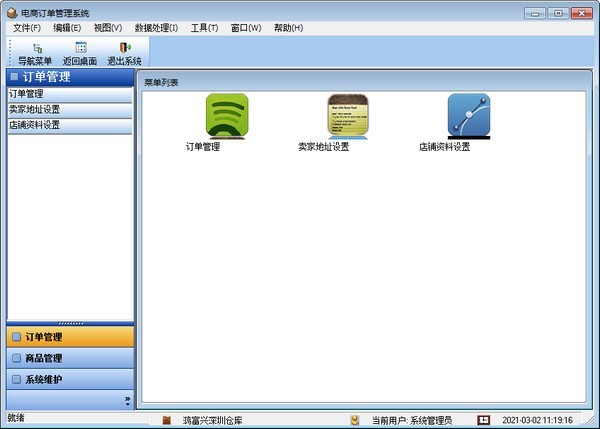The height and width of the screenshot is (429, 600).
Task: Switch to 商品管理 navigation section
Action: coord(70,358)
